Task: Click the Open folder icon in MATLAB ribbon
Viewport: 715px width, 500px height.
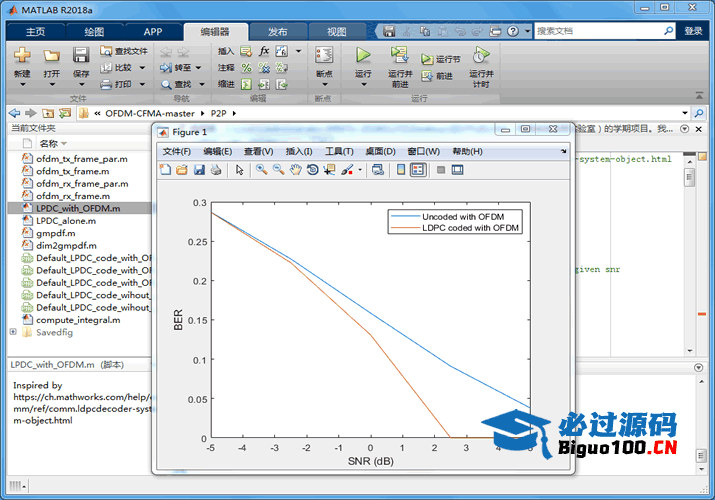Action: click(52, 56)
